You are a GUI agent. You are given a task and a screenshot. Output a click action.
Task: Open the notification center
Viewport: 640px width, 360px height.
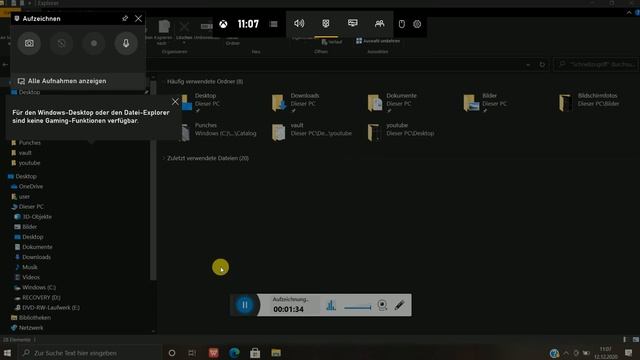click(x=629, y=353)
